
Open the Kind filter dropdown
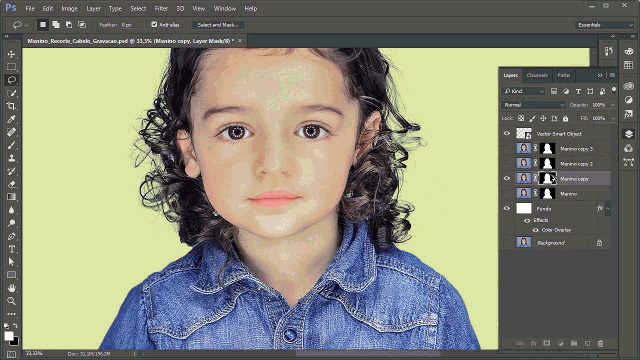pos(523,91)
